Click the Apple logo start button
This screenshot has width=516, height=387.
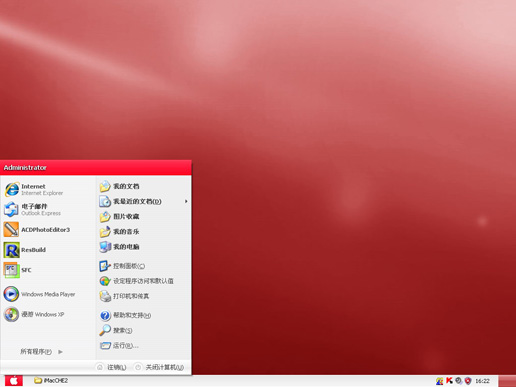point(14,381)
